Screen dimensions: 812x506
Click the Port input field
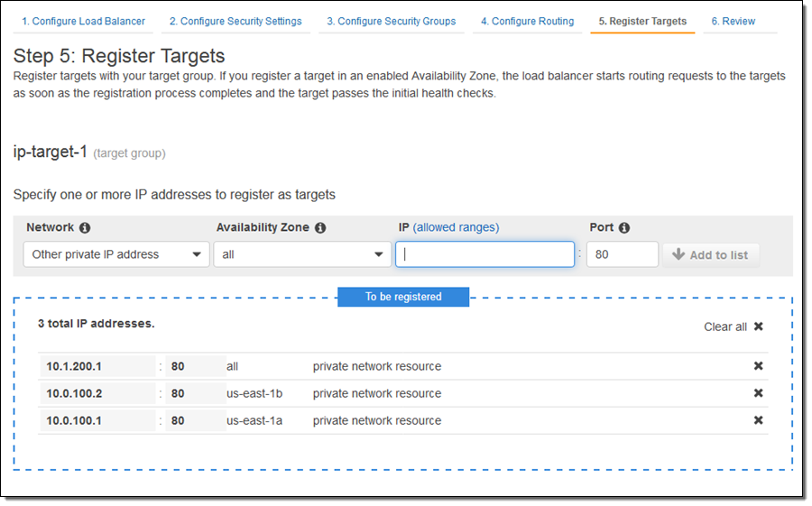(x=622, y=254)
